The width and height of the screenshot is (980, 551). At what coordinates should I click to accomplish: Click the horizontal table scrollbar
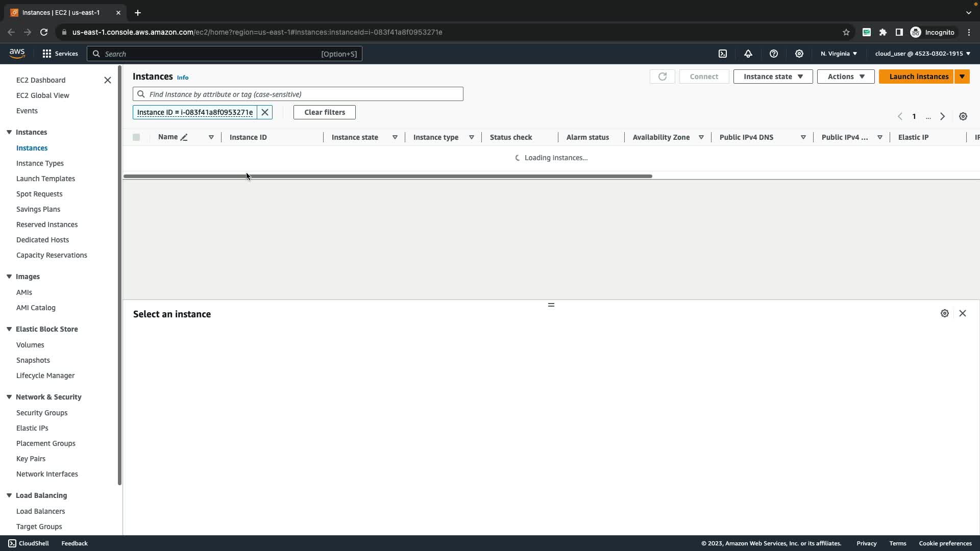coord(388,176)
